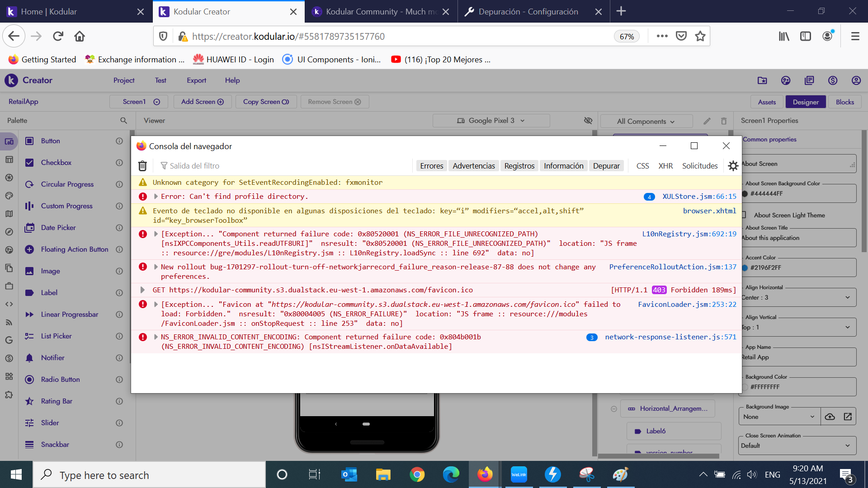
Task: Open the All Components dropdown
Action: [x=646, y=121]
